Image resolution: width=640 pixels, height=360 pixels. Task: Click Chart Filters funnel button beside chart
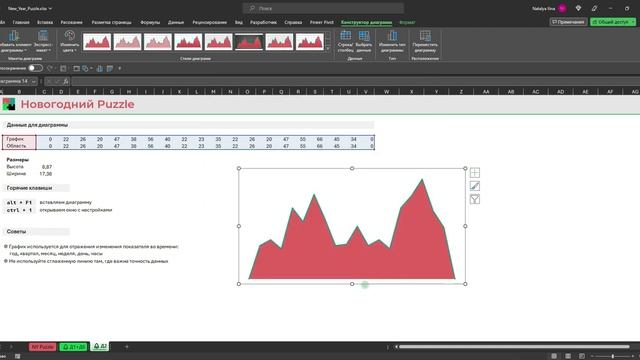coord(475,199)
